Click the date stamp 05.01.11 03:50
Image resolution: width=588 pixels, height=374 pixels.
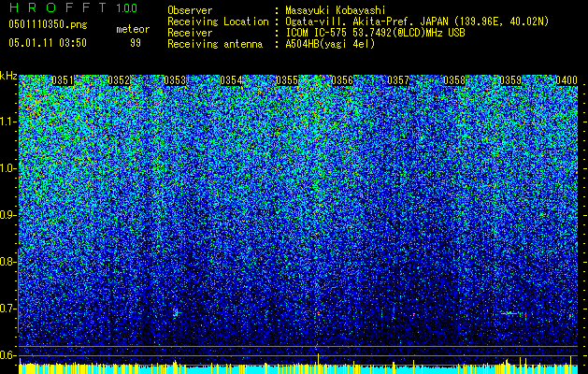48,43
